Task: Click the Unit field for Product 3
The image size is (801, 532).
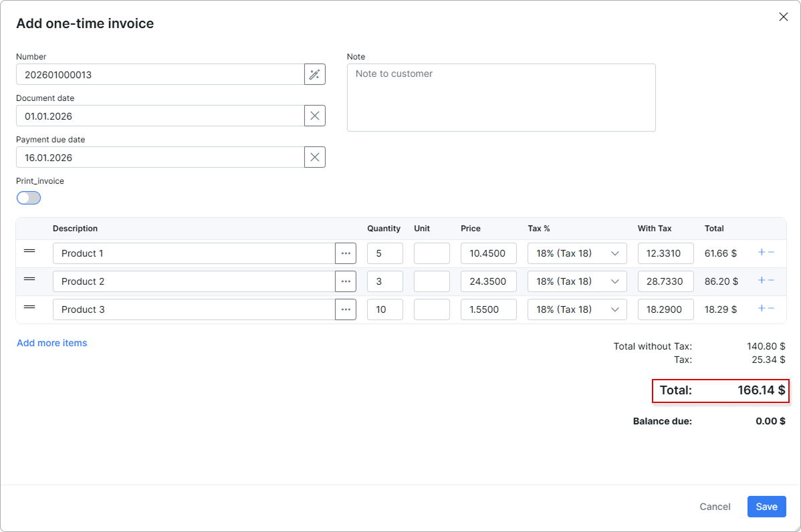Action: [x=432, y=309]
